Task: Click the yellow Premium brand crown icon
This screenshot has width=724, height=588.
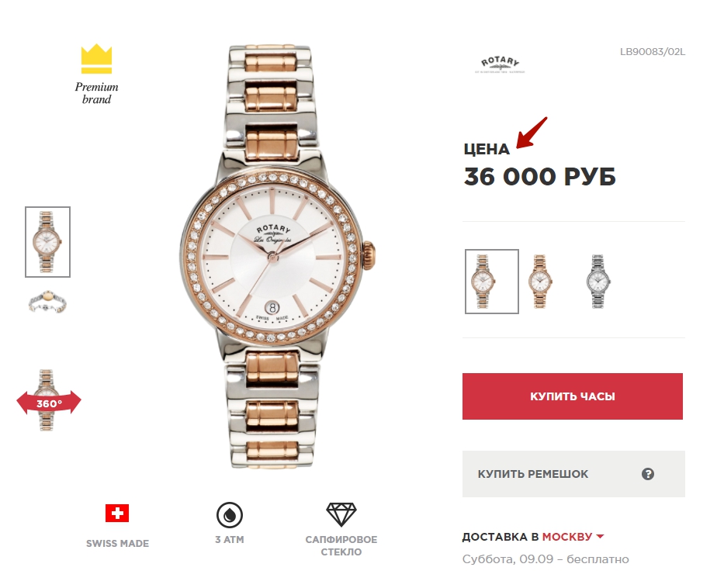Action: tap(96, 59)
